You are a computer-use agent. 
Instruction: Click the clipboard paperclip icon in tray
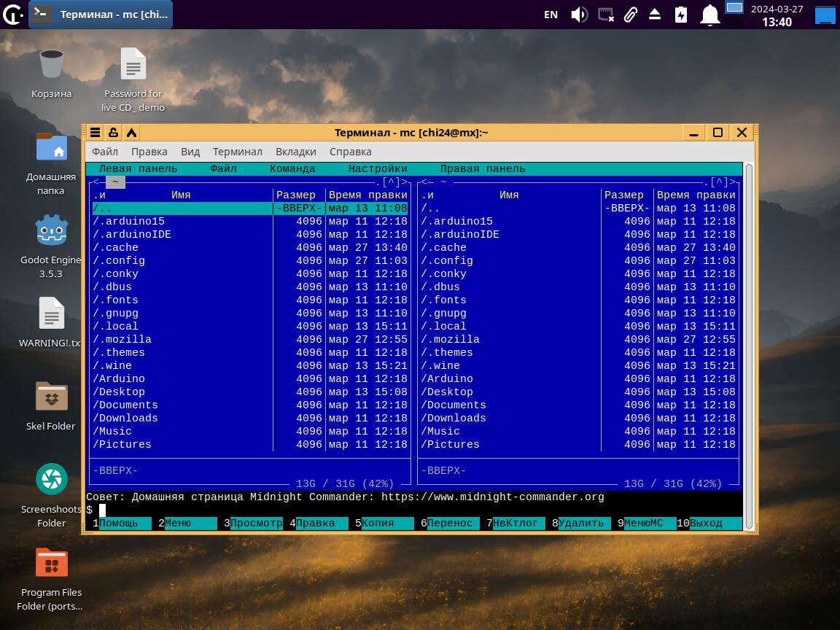630,15
